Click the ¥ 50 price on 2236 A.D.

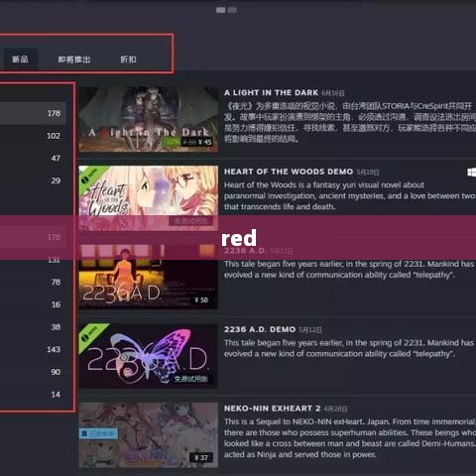[x=201, y=299]
